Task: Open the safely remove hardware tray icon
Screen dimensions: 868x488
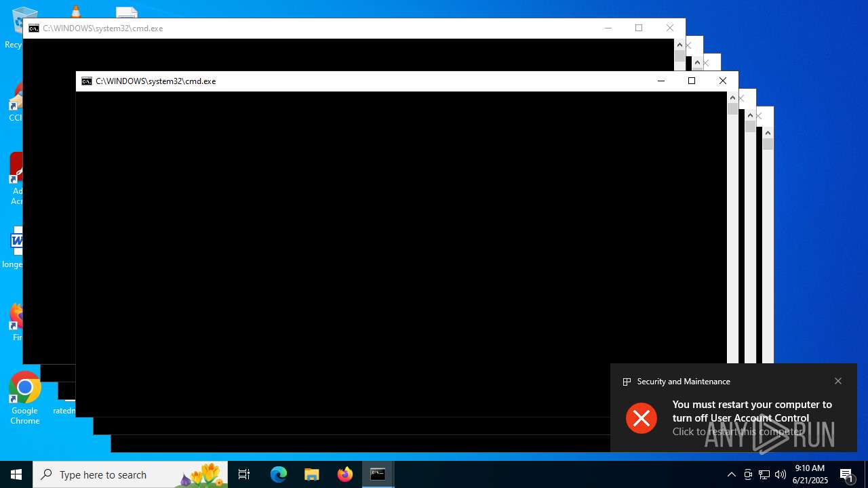Action: point(748,474)
